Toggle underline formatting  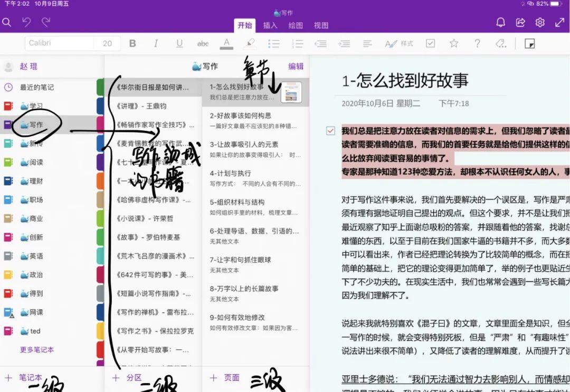[179, 43]
